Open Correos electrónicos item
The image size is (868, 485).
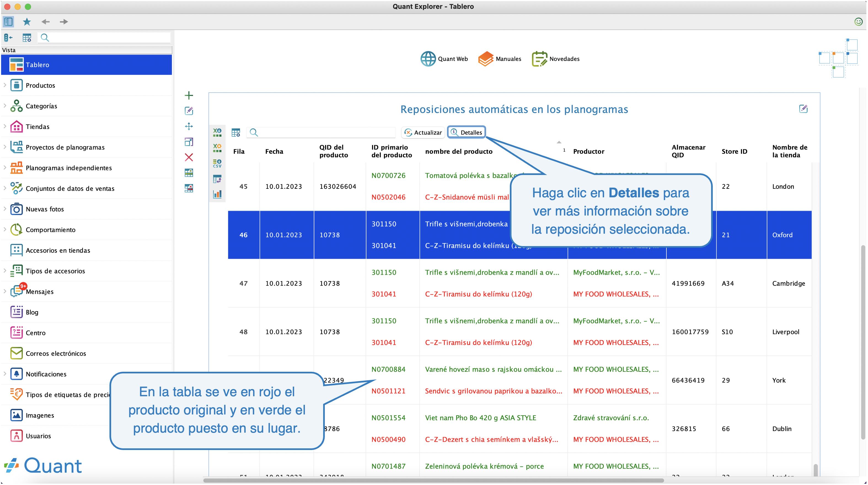point(86,353)
